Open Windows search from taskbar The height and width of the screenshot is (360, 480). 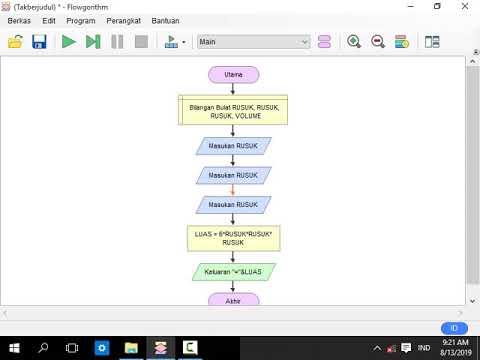point(43,348)
